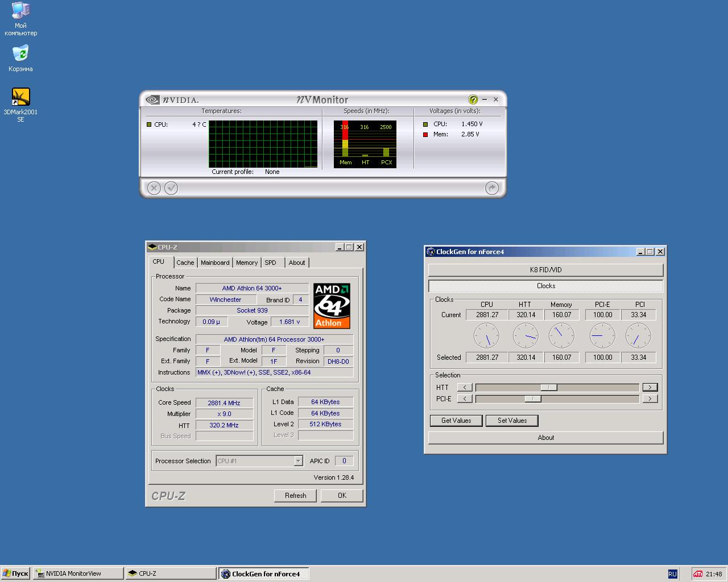Increase HTT with the right arrow
This screenshot has height=582, width=728.
[x=650, y=387]
